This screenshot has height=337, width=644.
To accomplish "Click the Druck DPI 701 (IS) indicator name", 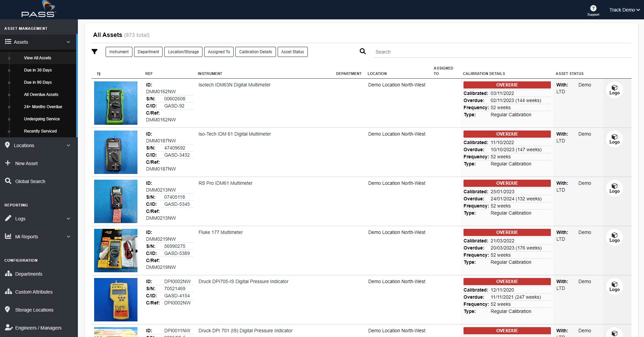I will 245,331.
